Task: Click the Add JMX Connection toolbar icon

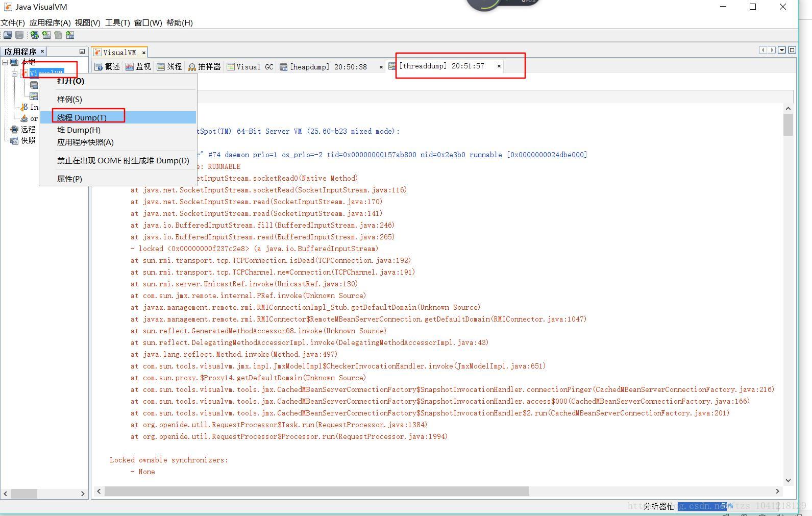Action: (x=46, y=35)
